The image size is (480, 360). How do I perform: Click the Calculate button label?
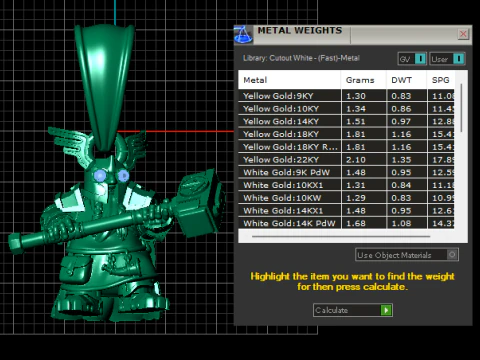point(332,310)
